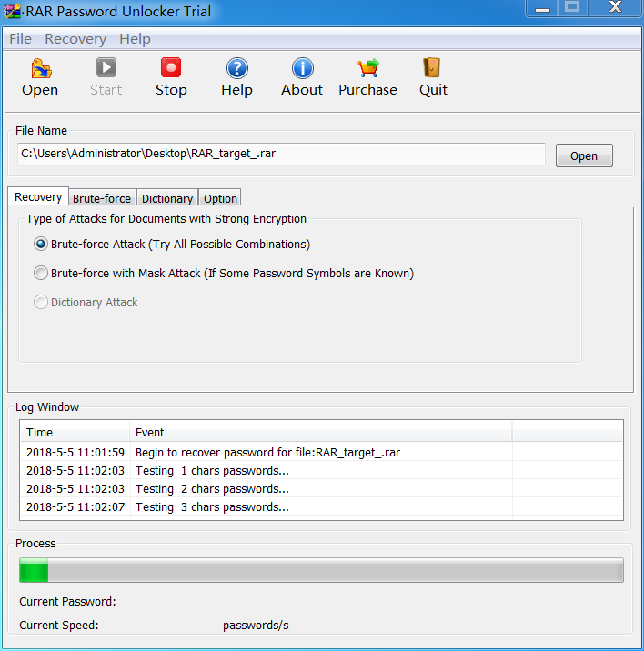Viewport: 644px width, 651px height.
Task: Click the Current Speed label
Action: tap(59, 625)
